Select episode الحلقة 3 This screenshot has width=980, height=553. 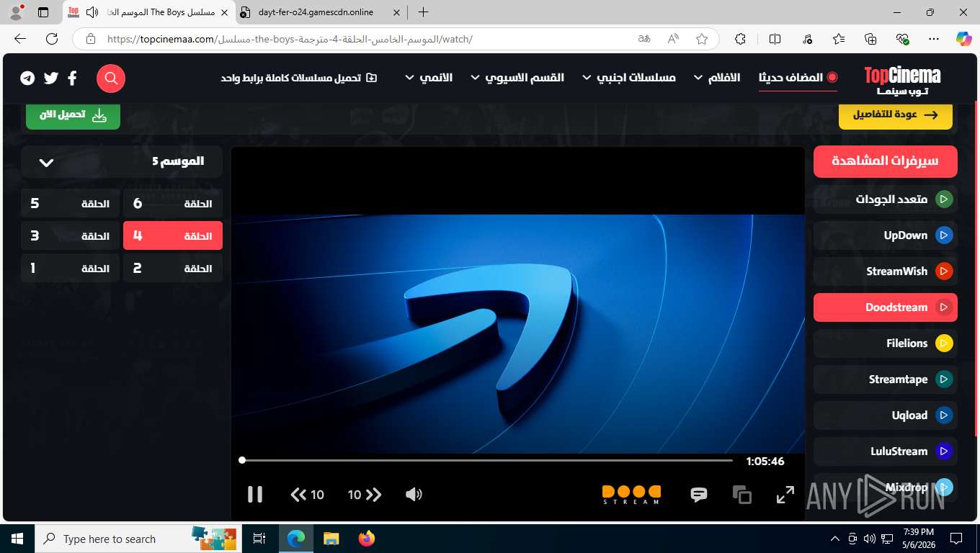71,235
